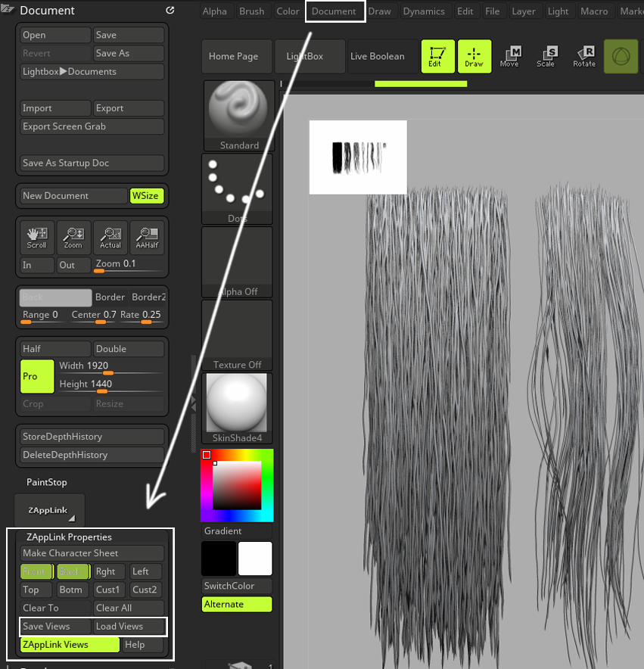Click the Save Views button
This screenshot has height=669, width=644.
click(55, 627)
